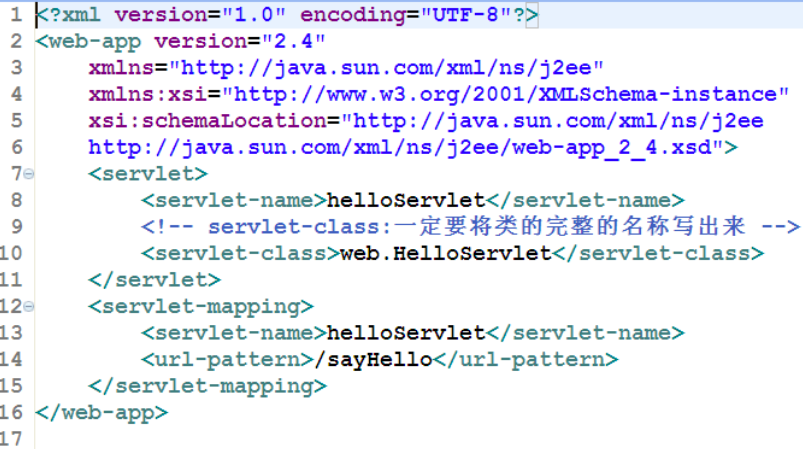Click the encoding="UTF-8" attribute
Screen dimensions: 803x454
(x=407, y=15)
